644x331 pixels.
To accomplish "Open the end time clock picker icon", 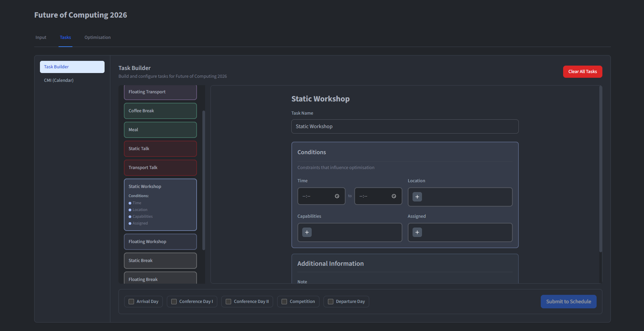I will [x=394, y=196].
